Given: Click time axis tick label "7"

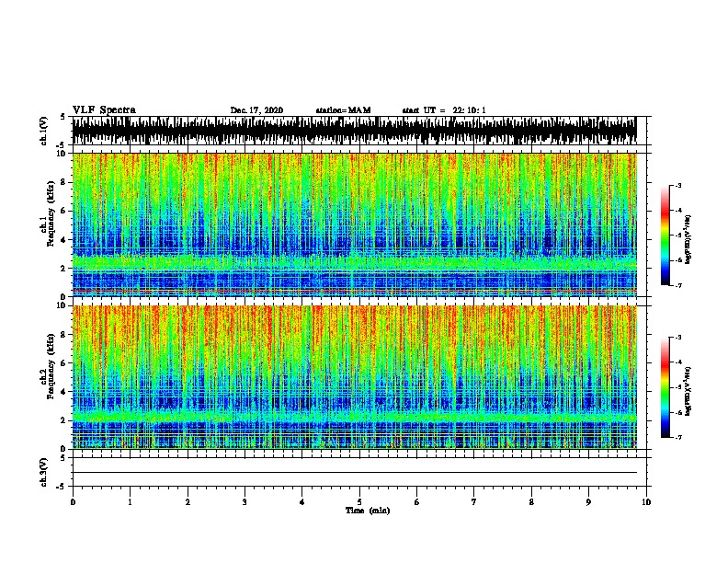Looking at the screenshot, I should (x=474, y=502).
